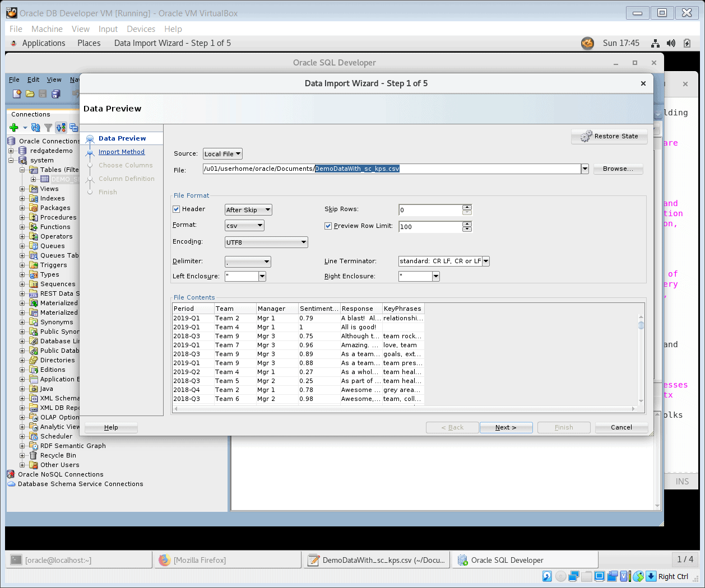Click the Import Method step link
Screen dimensions: 705x588
tap(122, 152)
